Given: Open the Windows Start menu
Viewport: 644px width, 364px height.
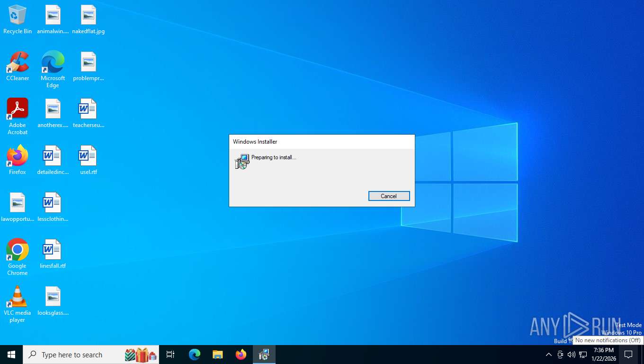Looking at the screenshot, I should coord(11,355).
